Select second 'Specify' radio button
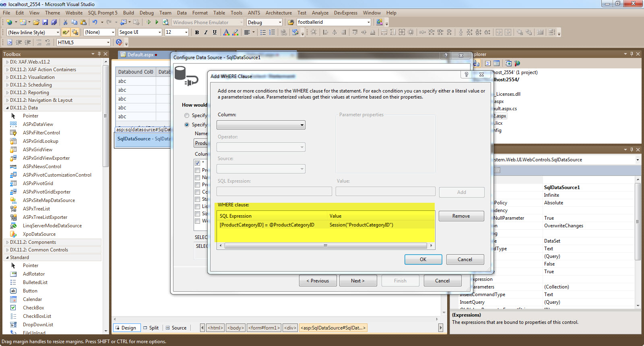 tap(187, 125)
